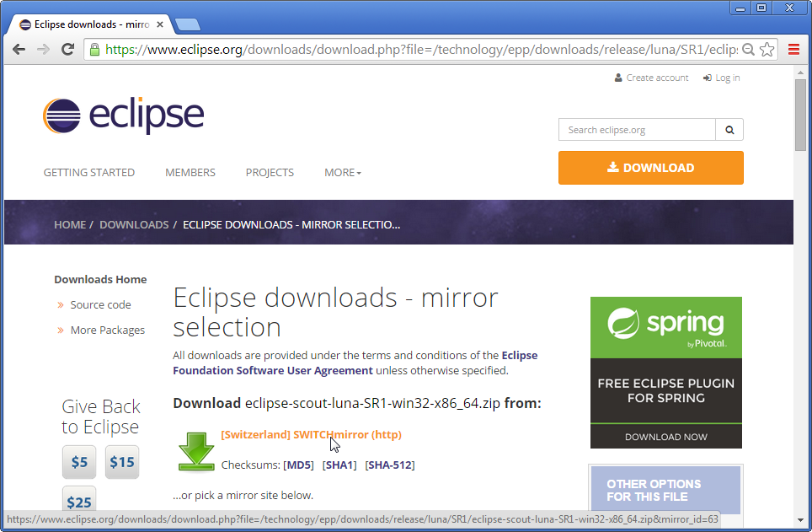This screenshot has height=532, width=812.
Task: Open the GETTING STARTED menu item
Action: (89, 173)
